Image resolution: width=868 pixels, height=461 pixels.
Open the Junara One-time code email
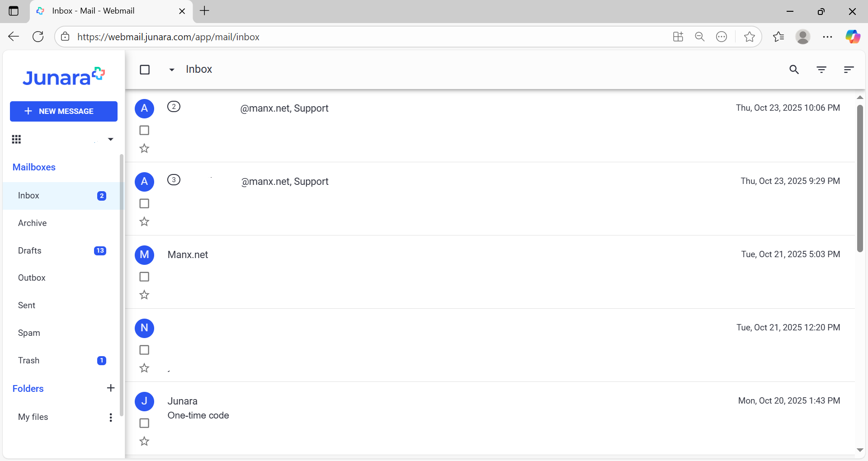[490, 419]
